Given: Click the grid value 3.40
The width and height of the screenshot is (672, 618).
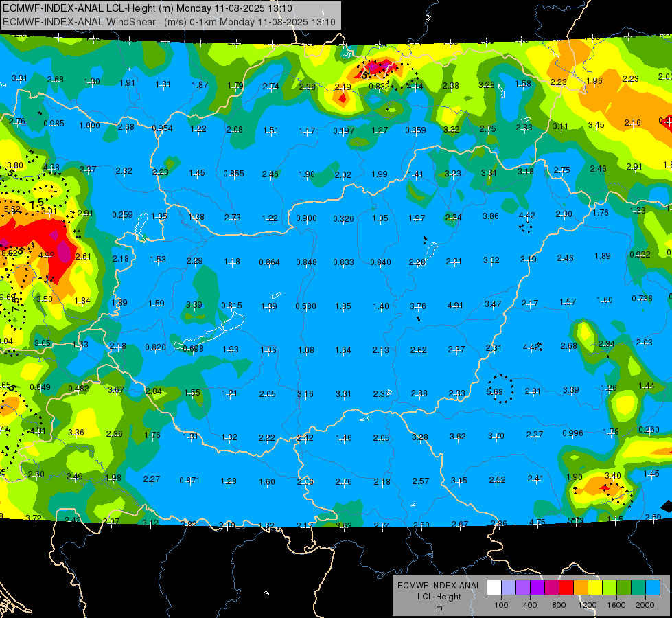Looking at the screenshot, I should point(613,476).
